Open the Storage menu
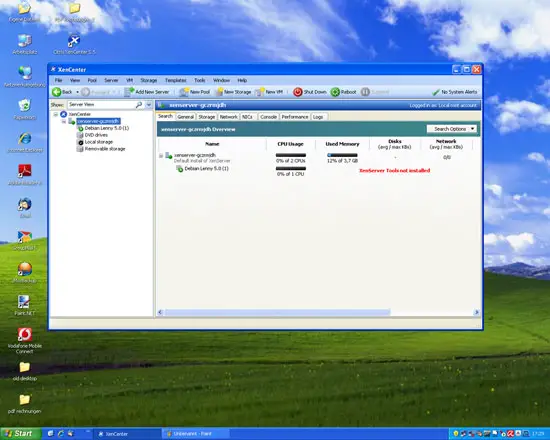The width and height of the screenshot is (550, 440). click(x=149, y=80)
